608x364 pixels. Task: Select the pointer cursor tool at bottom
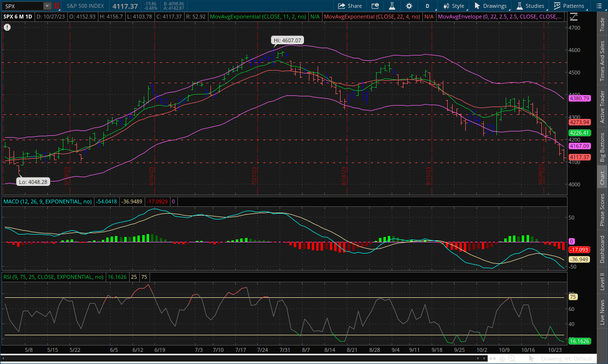point(532,359)
